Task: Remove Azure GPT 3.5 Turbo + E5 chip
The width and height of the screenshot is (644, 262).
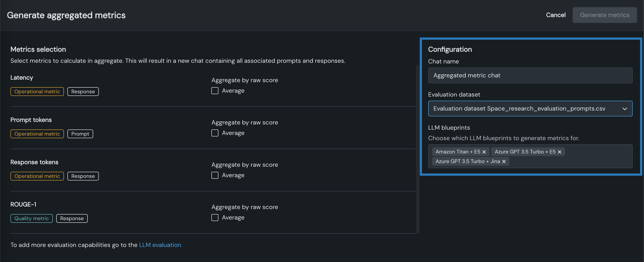Action: click(560, 152)
